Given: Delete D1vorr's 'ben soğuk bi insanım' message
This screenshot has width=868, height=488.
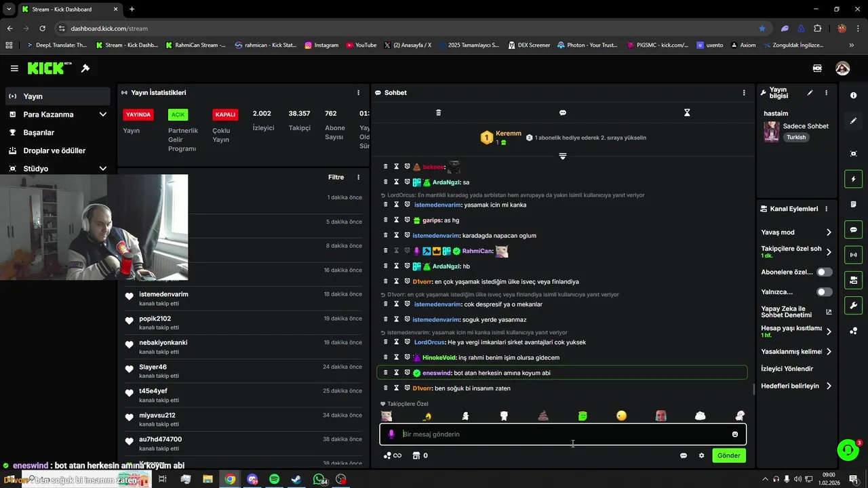Looking at the screenshot, I should [x=386, y=388].
